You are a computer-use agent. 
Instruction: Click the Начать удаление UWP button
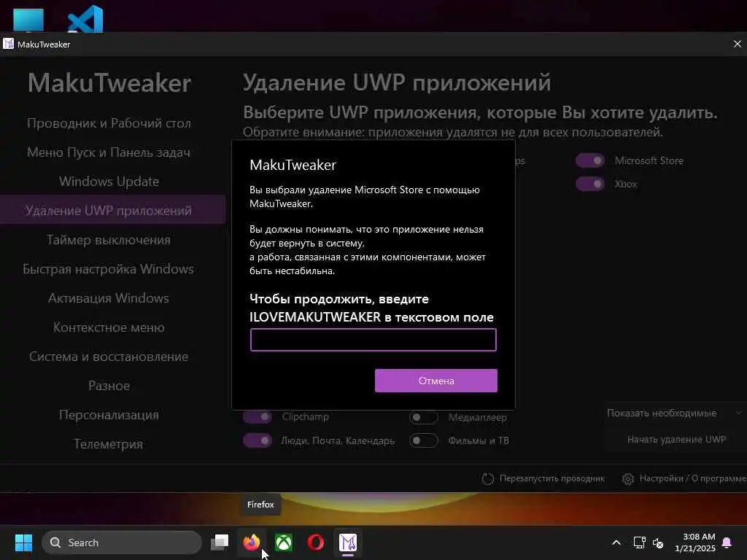pyautogui.click(x=676, y=440)
